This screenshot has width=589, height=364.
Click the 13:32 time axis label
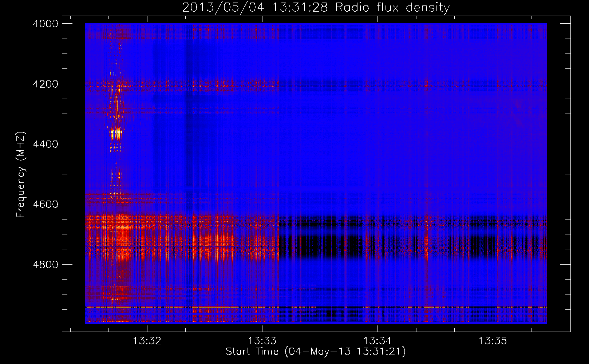pyautogui.click(x=147, y=341)
